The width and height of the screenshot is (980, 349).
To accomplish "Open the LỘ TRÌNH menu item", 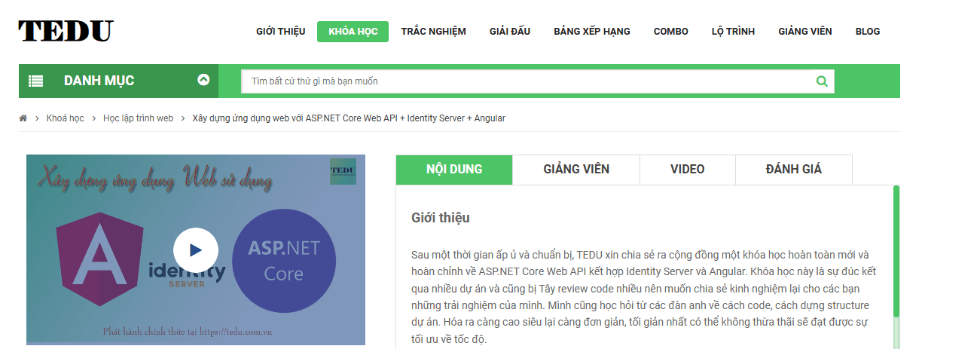I will [x=733, y=32].
